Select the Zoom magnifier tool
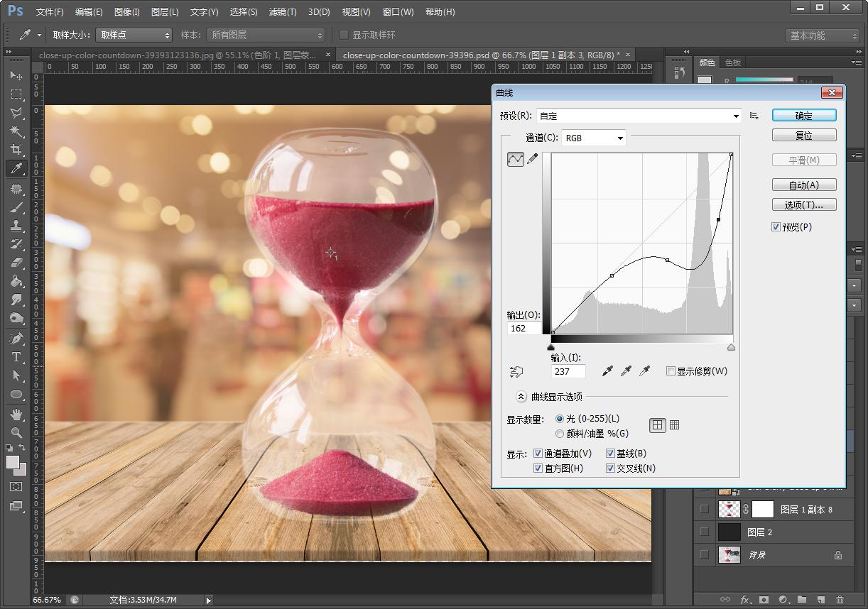 (16, 432)
